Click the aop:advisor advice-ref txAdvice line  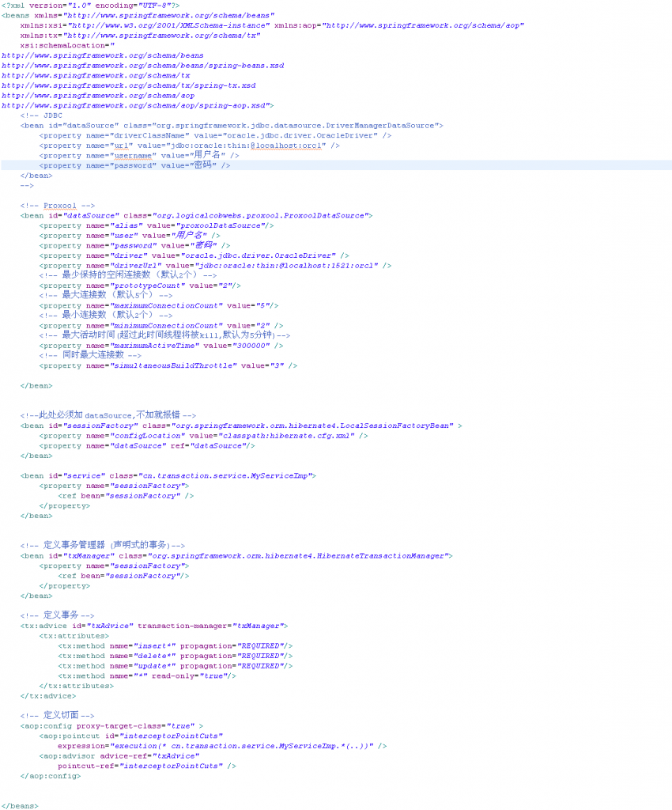coord(119,755)
